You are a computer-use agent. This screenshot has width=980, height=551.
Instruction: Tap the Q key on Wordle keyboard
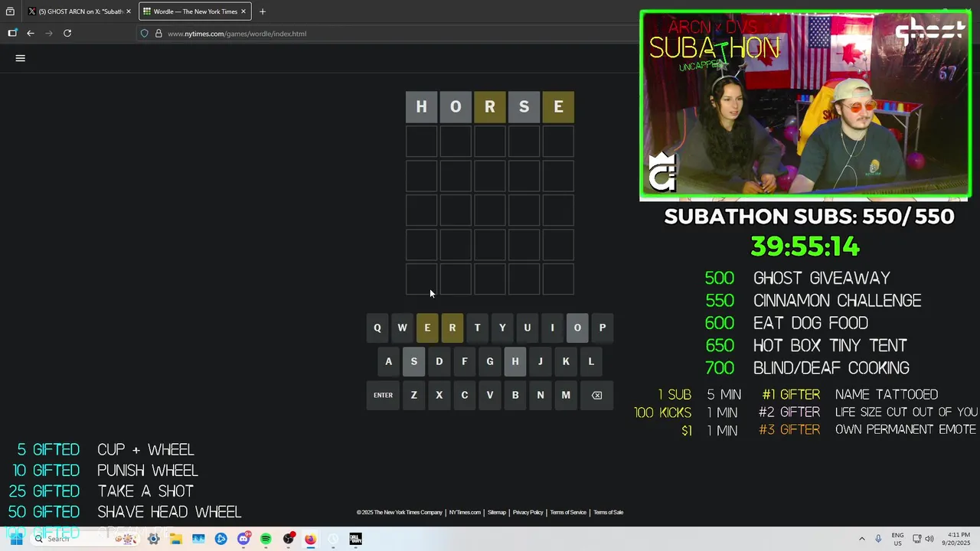(377, 328)
